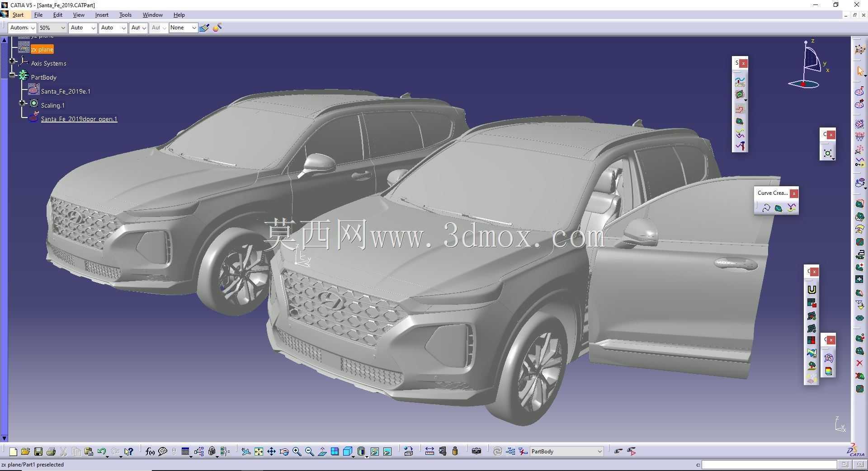
Task: Create a new document with the New icon
Action: pos(13,451)
